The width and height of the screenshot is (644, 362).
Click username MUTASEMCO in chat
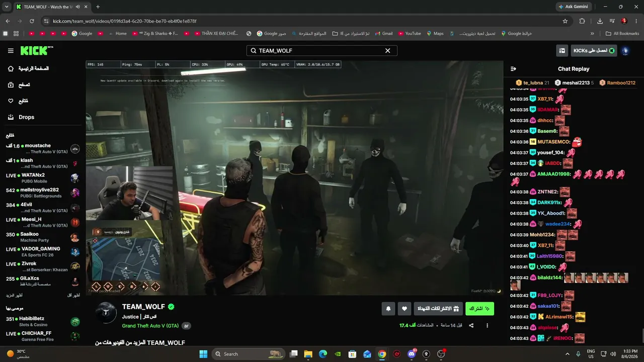point(553,142)
